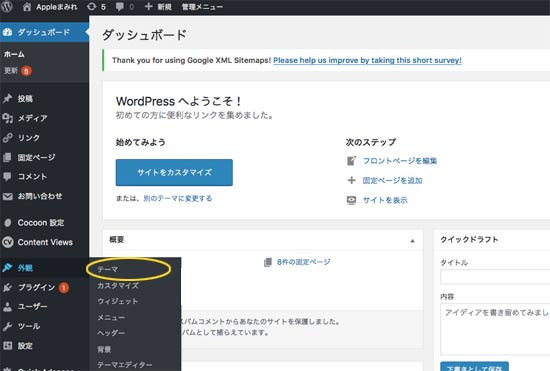This screenshot has width=550, height=371.
Task: Click the 外観 paintbrush icon
Action: tap(8, 268)
